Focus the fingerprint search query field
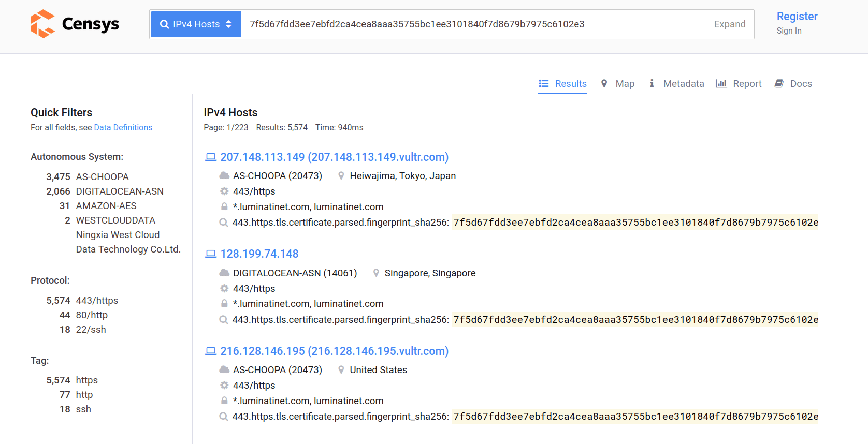Viewport: 868px width, 444px height. pos(476,24)
